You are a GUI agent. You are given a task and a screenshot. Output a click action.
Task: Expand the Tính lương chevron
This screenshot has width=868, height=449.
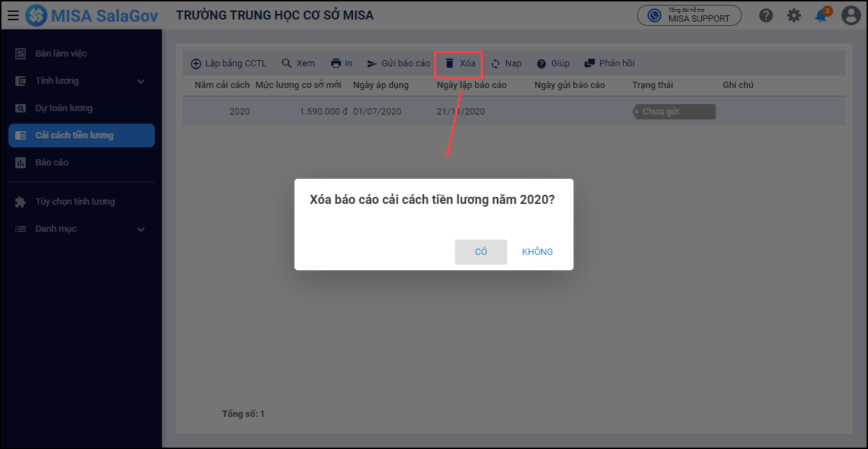(x=141, y=81)
